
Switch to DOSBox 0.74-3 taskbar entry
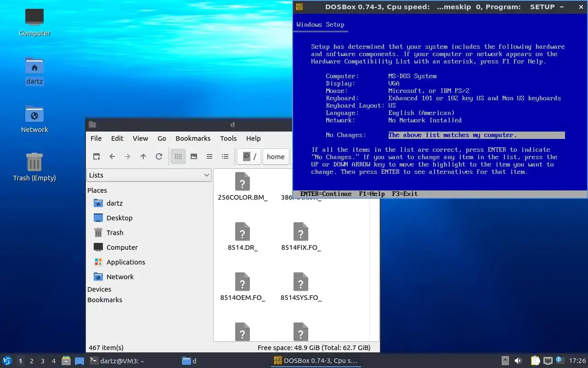coord(316,361)
